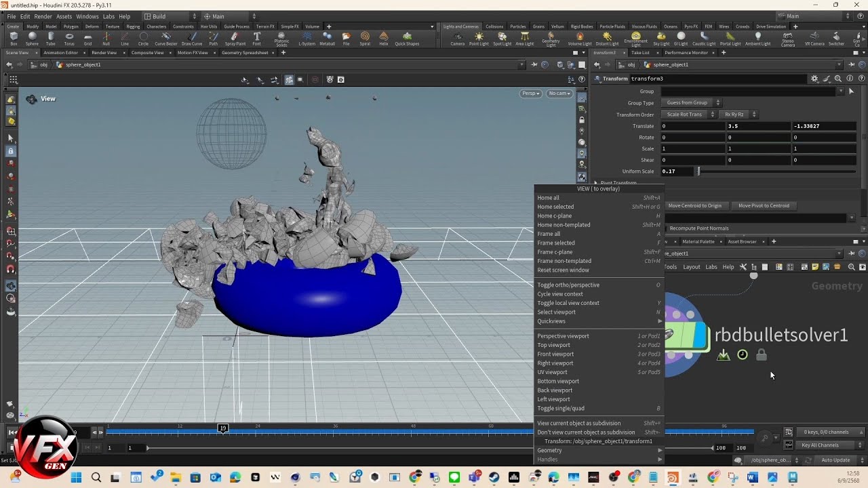
Task: Select the Box shelf tool
Action: click(14, 39)
